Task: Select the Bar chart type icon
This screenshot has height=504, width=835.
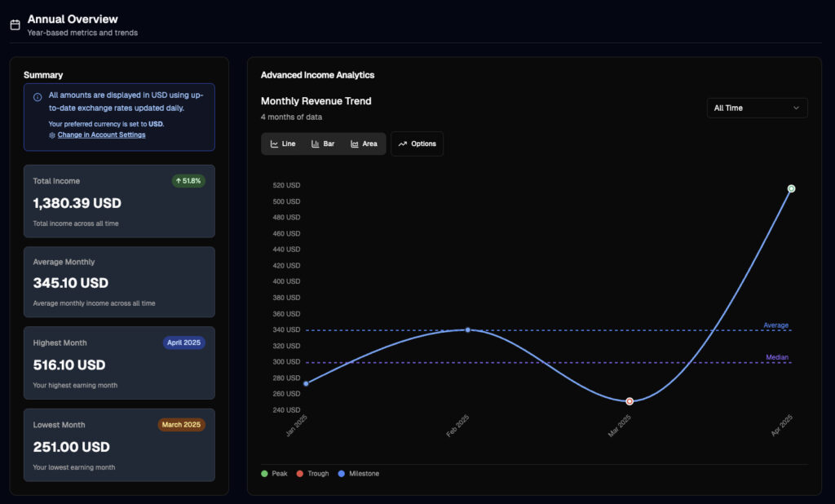Action: [316, 144]
